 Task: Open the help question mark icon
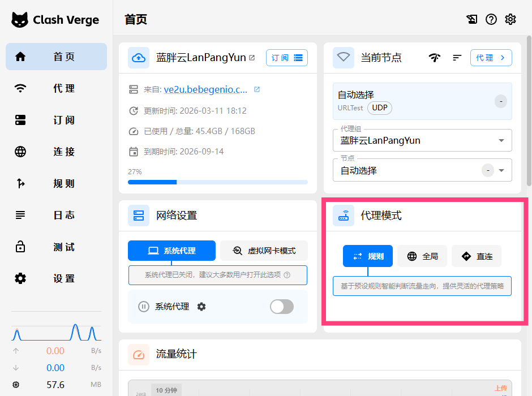point(491,19)
